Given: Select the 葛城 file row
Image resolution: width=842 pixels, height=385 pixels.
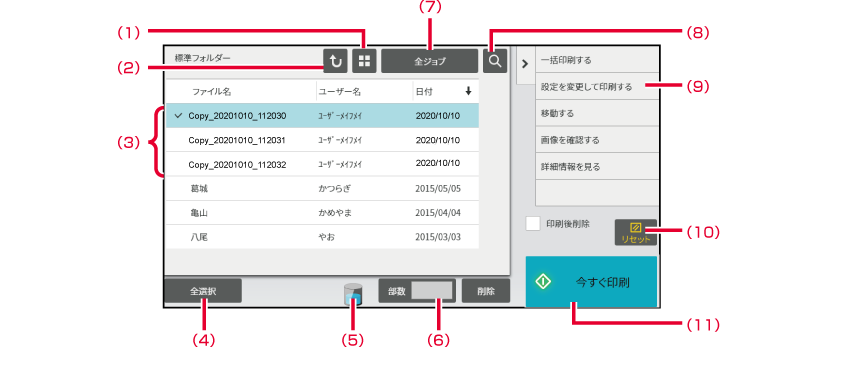Looking at the screenshot, I should coord(322,188).
